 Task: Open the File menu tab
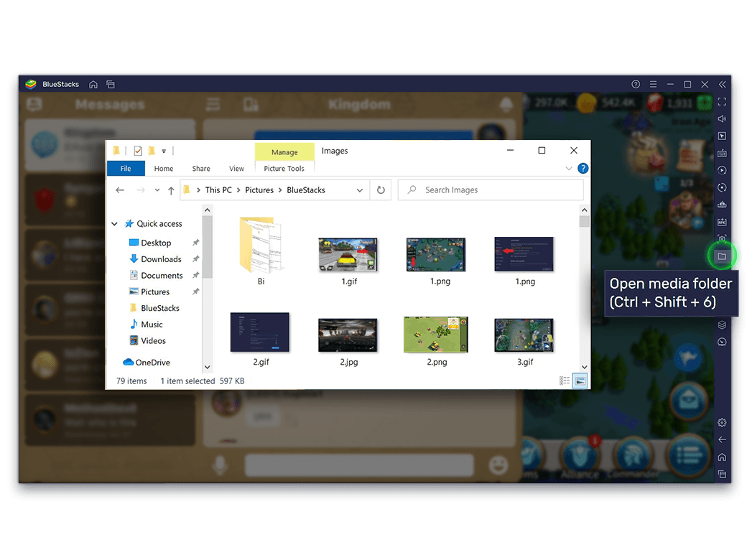pos(126,169)
